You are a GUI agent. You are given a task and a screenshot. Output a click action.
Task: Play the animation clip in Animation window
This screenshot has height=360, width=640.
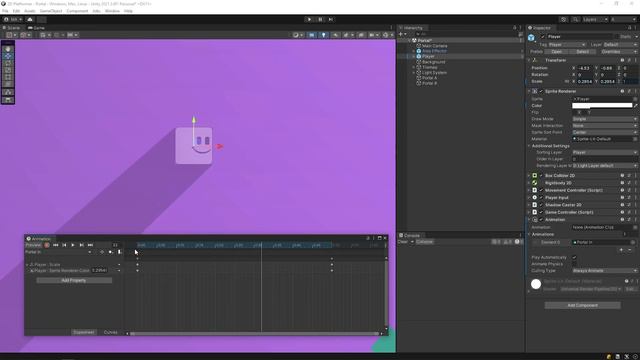[73, 245]
